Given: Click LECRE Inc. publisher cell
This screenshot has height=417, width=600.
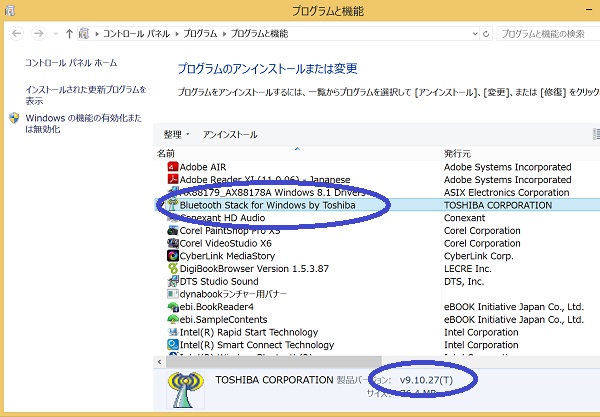Looking at the screenshot, I should [x=468, y=269].
